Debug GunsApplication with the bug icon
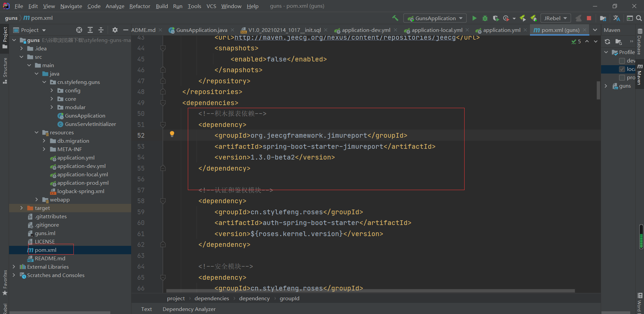Viewport: 644px width, 314px height. point(485,18)
